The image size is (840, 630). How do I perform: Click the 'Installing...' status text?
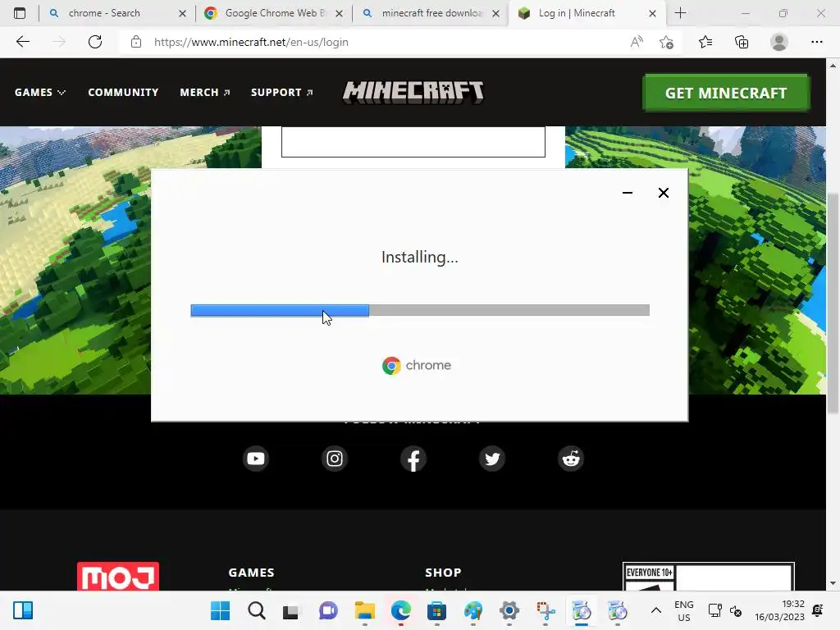tap(419, 257)
